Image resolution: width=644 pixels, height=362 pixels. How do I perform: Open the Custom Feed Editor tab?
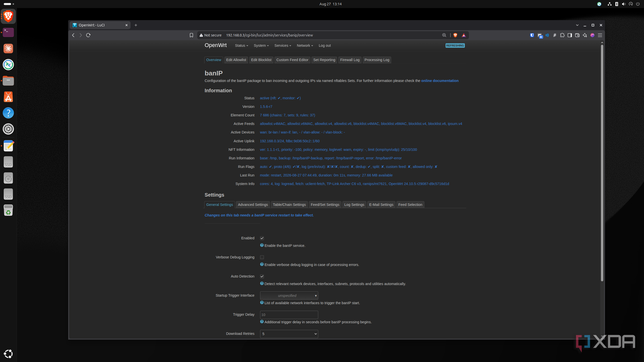tap(292, 60)
